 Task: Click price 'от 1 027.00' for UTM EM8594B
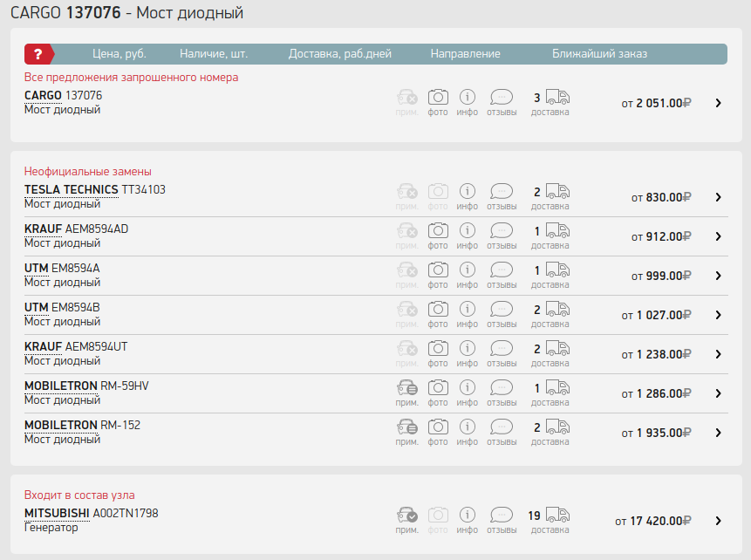[656, 315]
